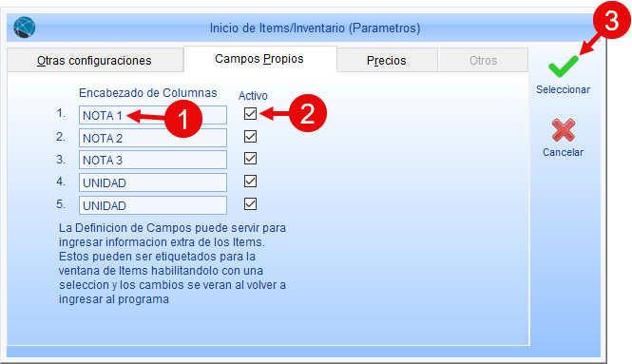The width and height of the screenshot is (632, 364).
Task: Uncheck the Activo checkbox for NOTA 1
Action: tap(250, 114)
